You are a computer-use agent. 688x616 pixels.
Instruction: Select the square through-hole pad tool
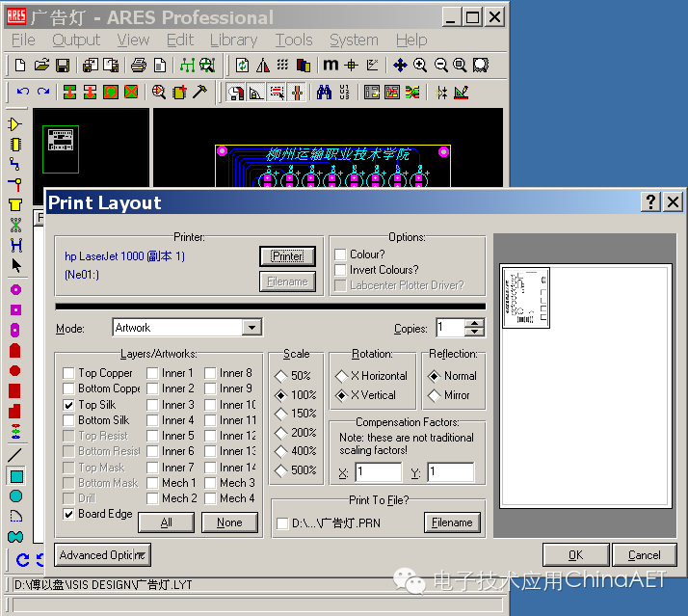15,310
